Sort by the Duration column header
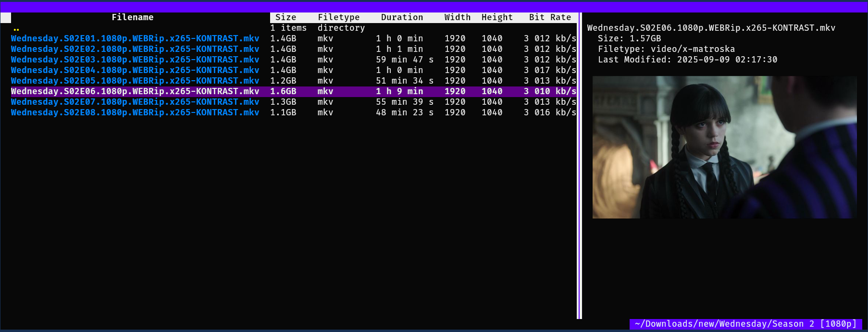 [402, 17]
